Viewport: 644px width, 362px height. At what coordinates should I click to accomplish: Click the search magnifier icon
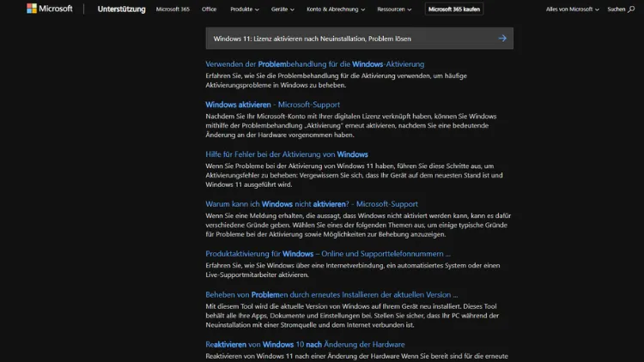[631, 9]
